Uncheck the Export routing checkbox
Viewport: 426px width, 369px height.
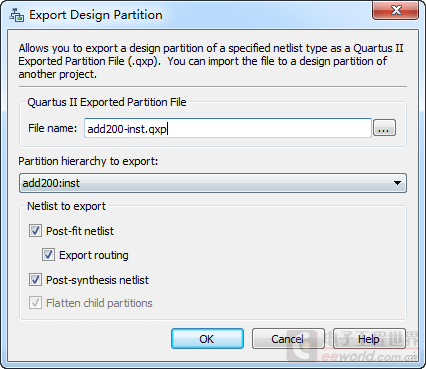(48, 255)
